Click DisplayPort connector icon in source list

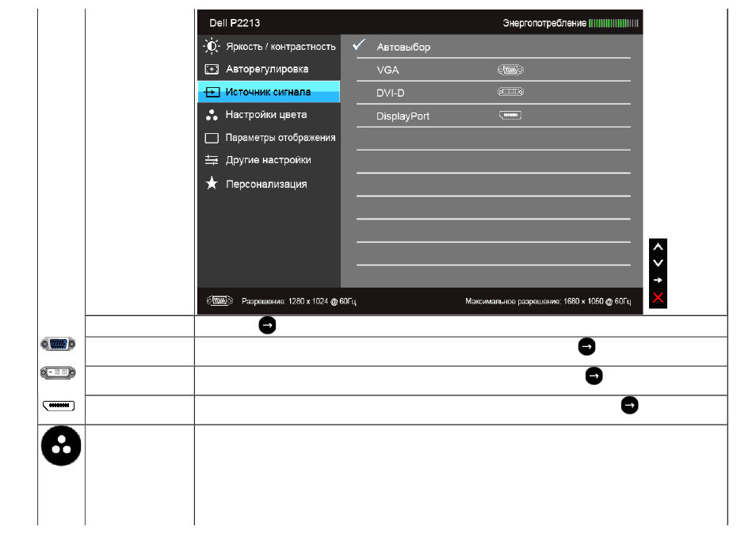pos(510,115)
